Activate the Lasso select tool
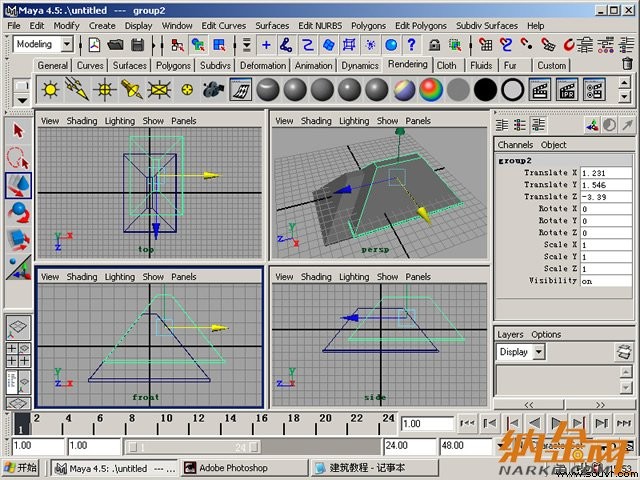This screenshot has height=480, width=640. (18, 158)
